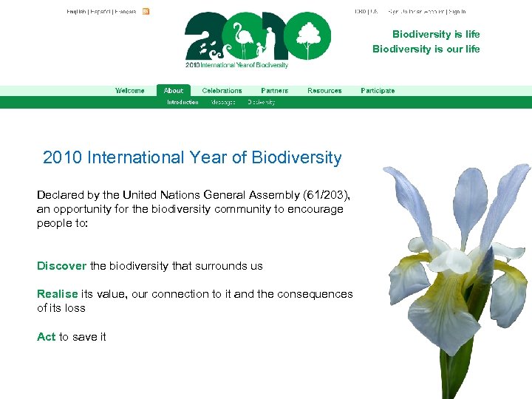The height and width of the screenshot is (399, 532).
Task: Select the Messages submenu item
Action: pyautogui.click(x=223, y=102)
